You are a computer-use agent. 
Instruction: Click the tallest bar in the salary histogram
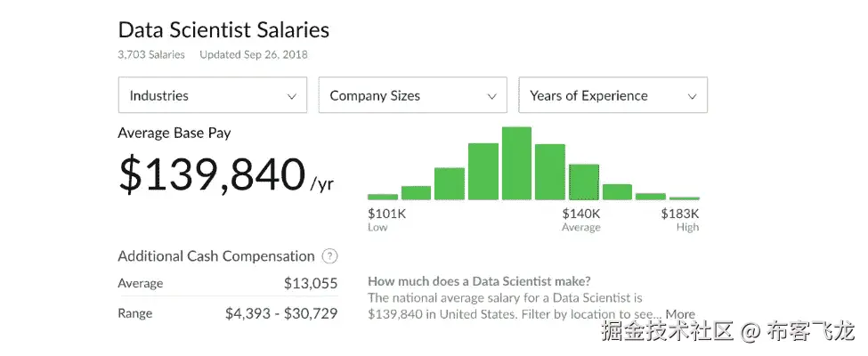tap(516, 164)
